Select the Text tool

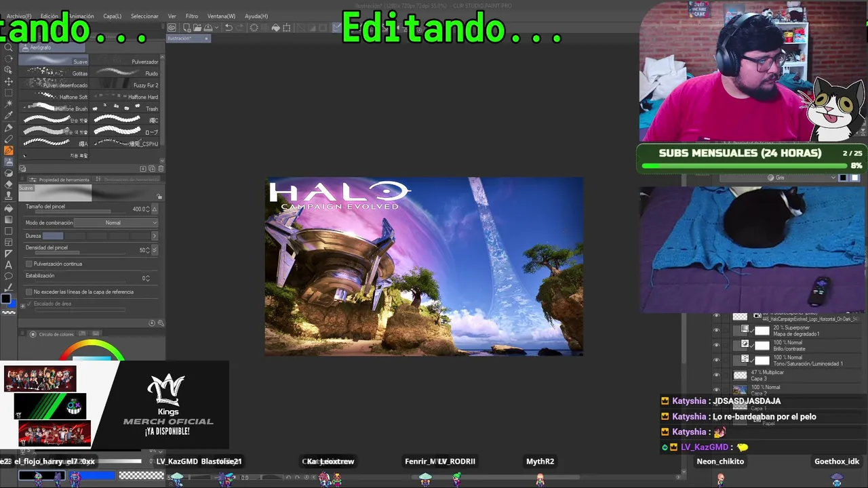(8, 265)
